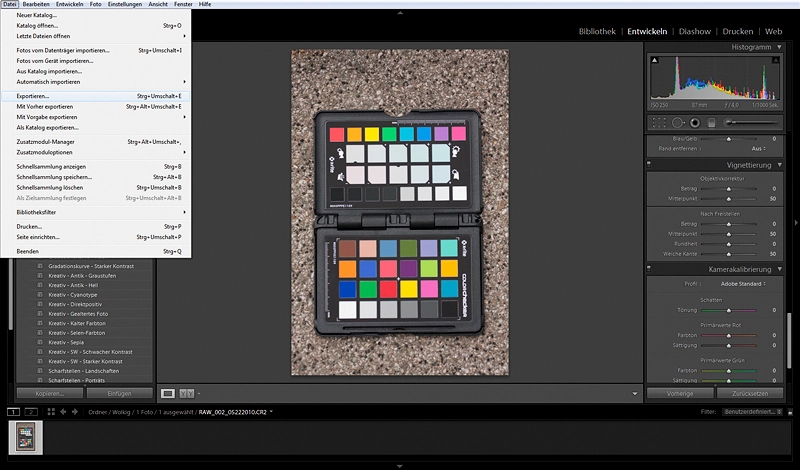Choose Beenden in Datei menu
800x470 pixels.
click(x=95, y=251)
